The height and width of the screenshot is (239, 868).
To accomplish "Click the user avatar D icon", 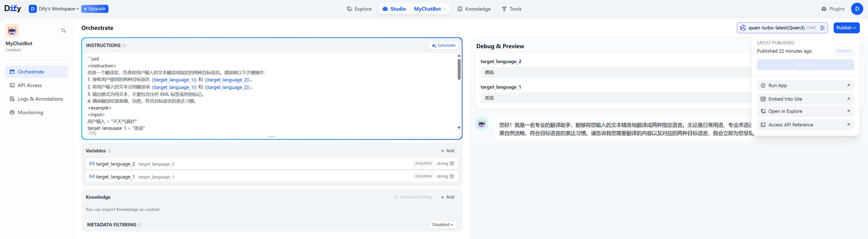I will pos(857,9).
